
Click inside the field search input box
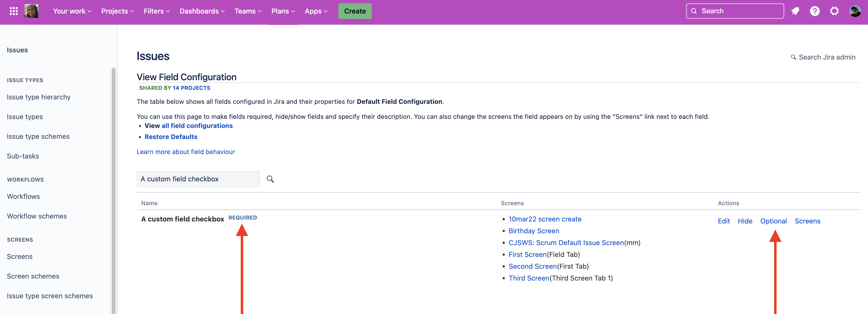198,179
